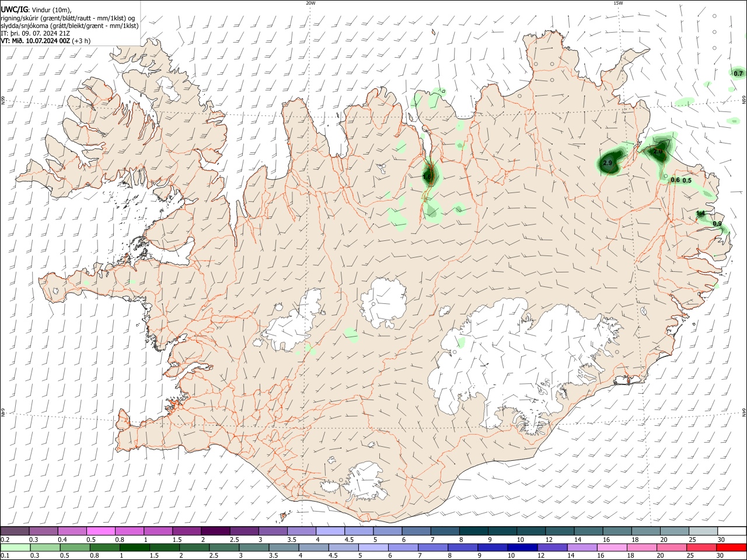747x560 pixels.
Task: Pick the darkest green bottom-row swatch at 1
Action: click(134, 548)
